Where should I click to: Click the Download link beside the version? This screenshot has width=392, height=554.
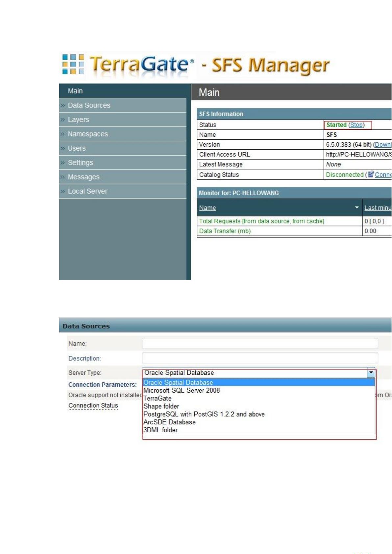click(383, 145)
